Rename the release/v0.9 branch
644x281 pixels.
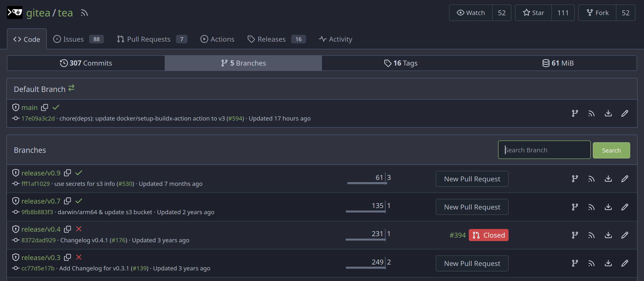click(625, 179)
